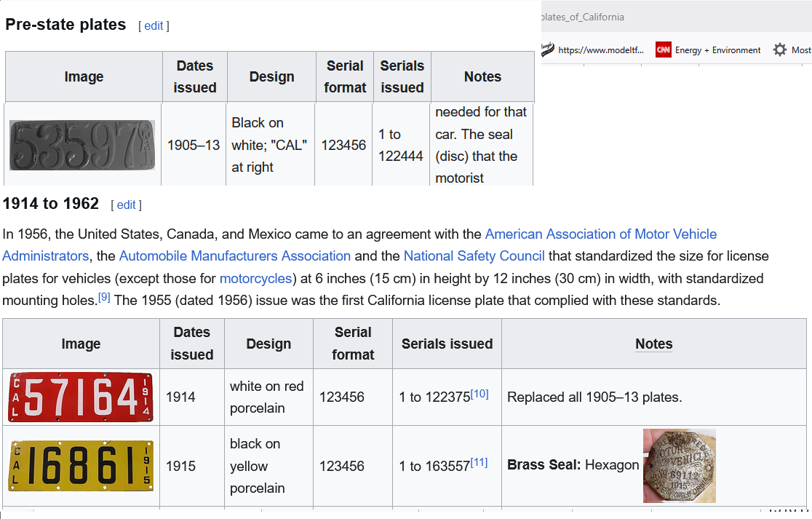Open American Association of Motor Vehicle Administrators link
Viewport: 812px width, 519px height.
click(600, 234)
